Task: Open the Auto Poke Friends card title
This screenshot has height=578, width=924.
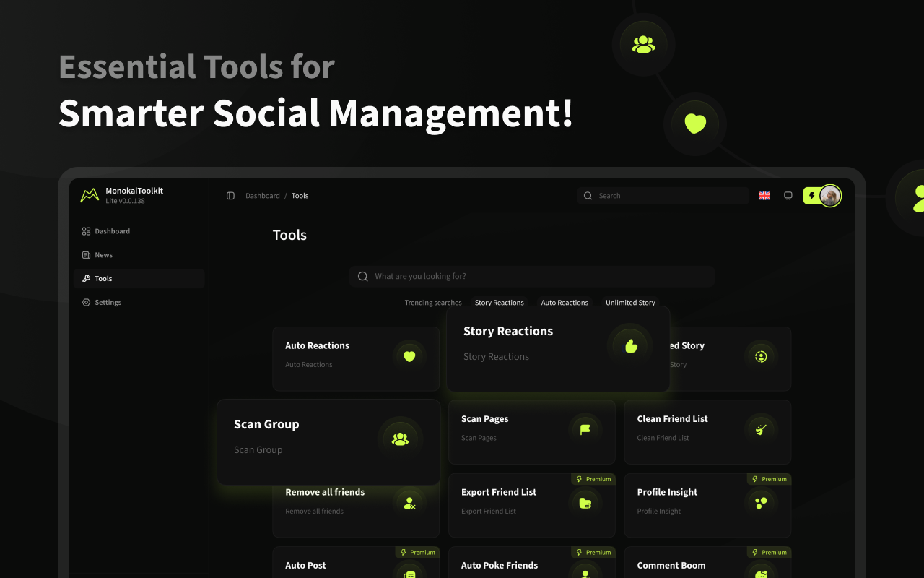Action: [x=500, y=566]
